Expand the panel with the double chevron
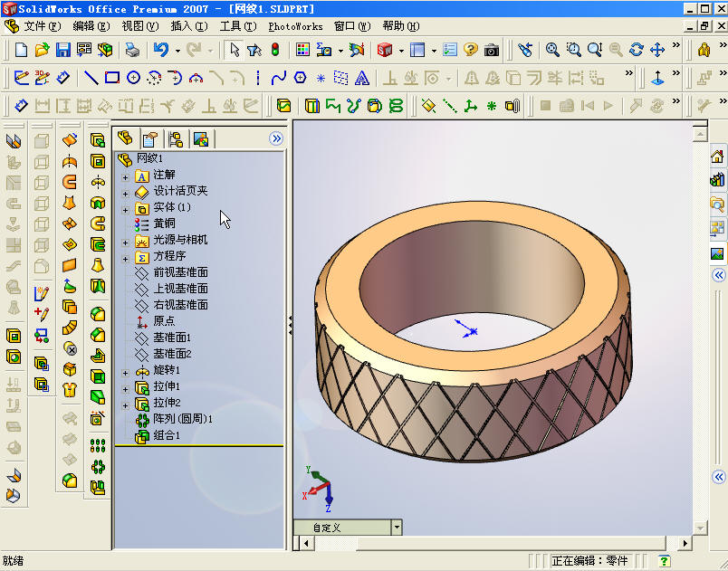Image resolution: width=728 pixels, height=571 pixels. pos(276,138)
